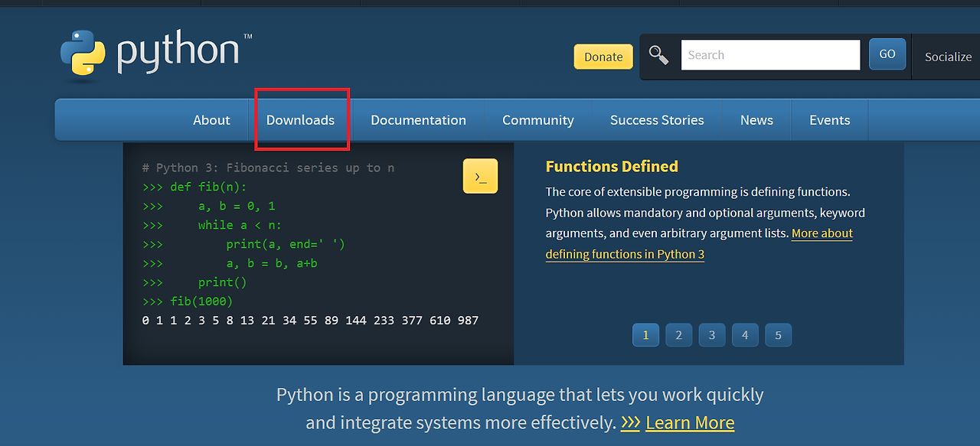Select slide 3 in the carousel

(x=712, y=335)
